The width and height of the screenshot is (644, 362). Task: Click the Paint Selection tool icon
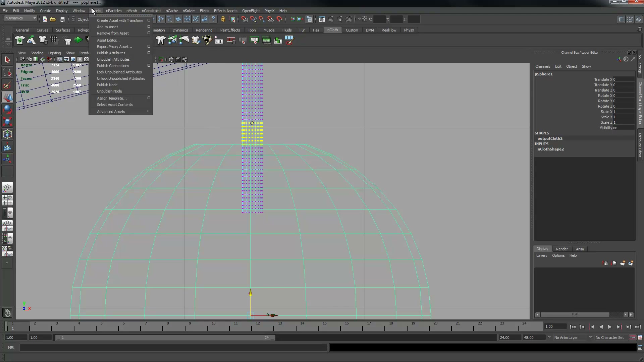tap(7, 85)
